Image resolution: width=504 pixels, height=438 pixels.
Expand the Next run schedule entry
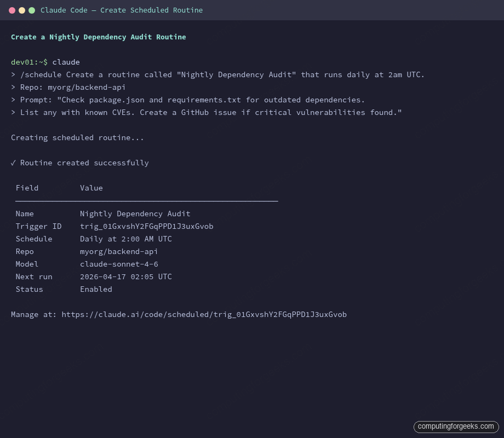click(x=125, y=276)
